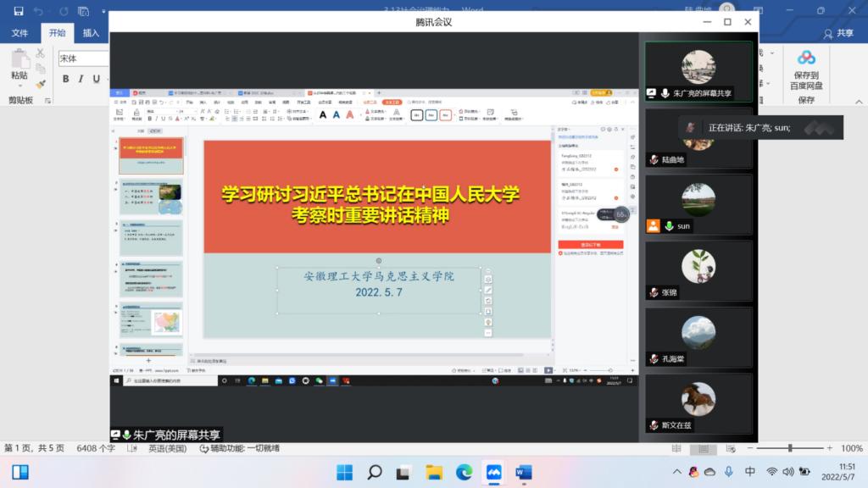868x488 pixels.
Task: Open the 文件 (File) menu tab
Action: (x=19, y=33)
